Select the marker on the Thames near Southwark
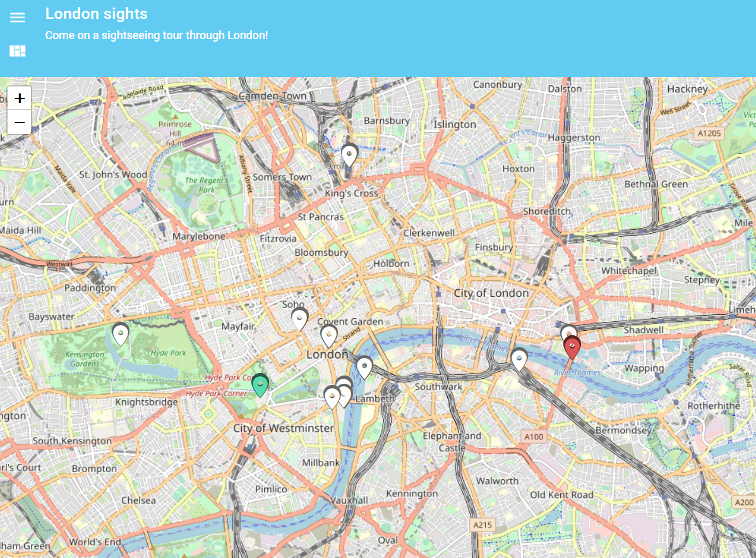 point(519,359)
